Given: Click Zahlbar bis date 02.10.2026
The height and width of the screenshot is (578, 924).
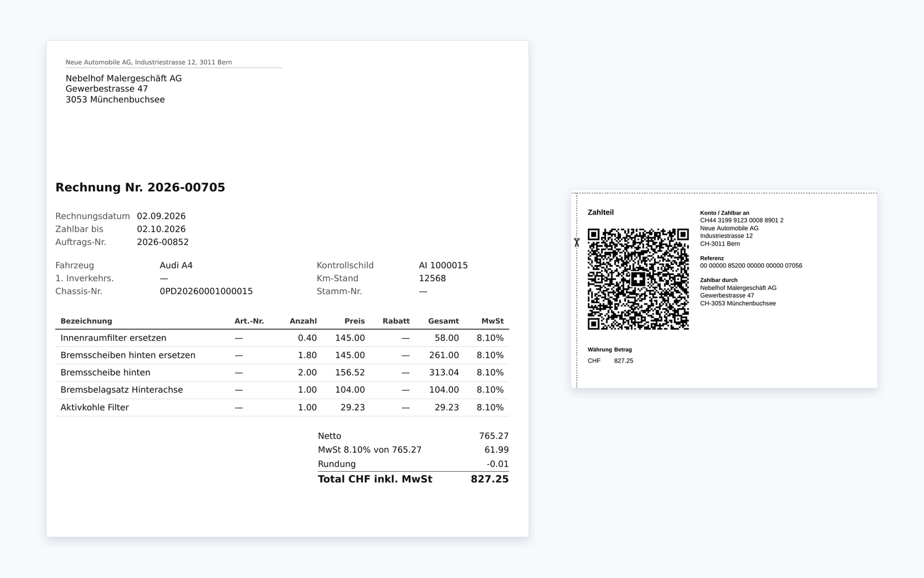Looking at the screenshot, I should [161, 229].
